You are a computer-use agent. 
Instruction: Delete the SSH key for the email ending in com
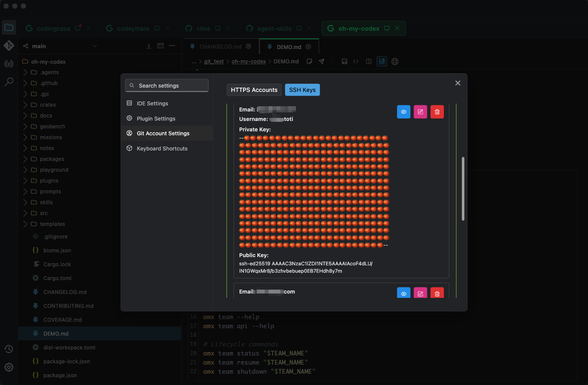[x=437, y=293]
